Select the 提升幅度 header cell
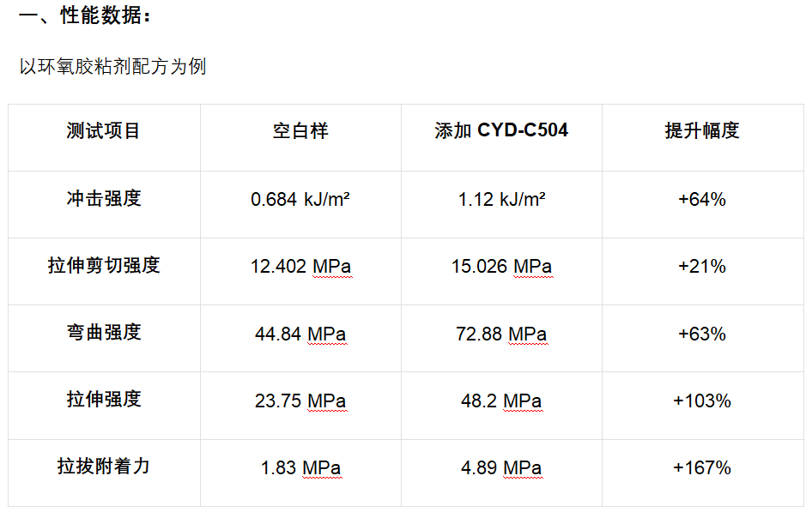This screenshot has width=812, height=512. click(701, 131)
